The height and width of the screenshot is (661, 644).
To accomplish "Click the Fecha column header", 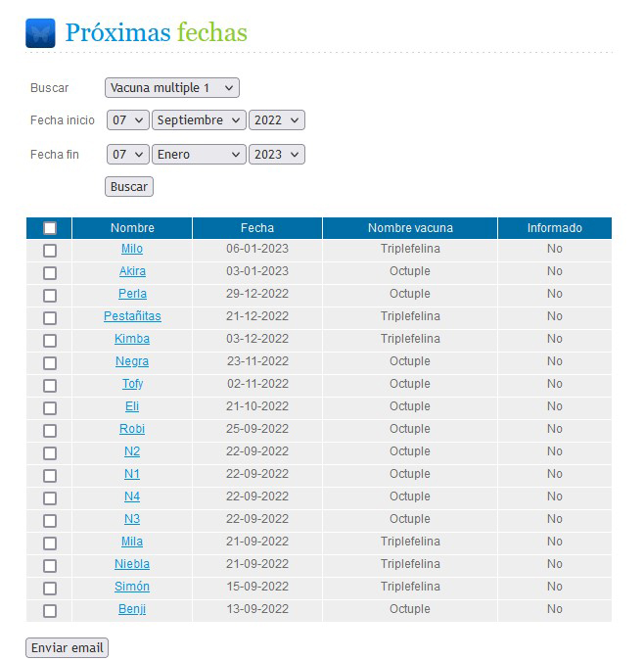I will pos(257,228).
